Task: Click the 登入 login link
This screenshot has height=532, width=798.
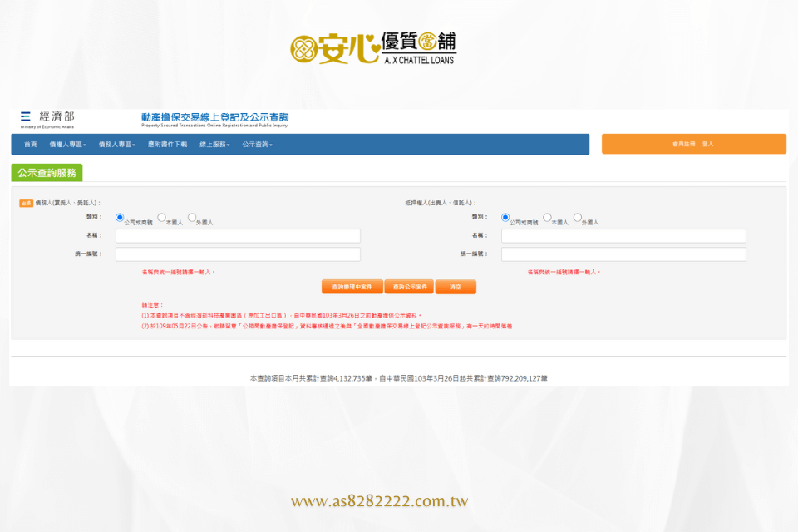Action: (708, 144)
